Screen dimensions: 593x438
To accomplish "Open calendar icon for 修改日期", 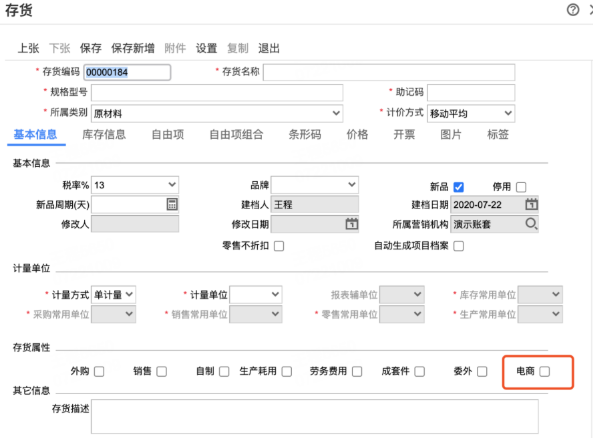I will tap(352, 224).
